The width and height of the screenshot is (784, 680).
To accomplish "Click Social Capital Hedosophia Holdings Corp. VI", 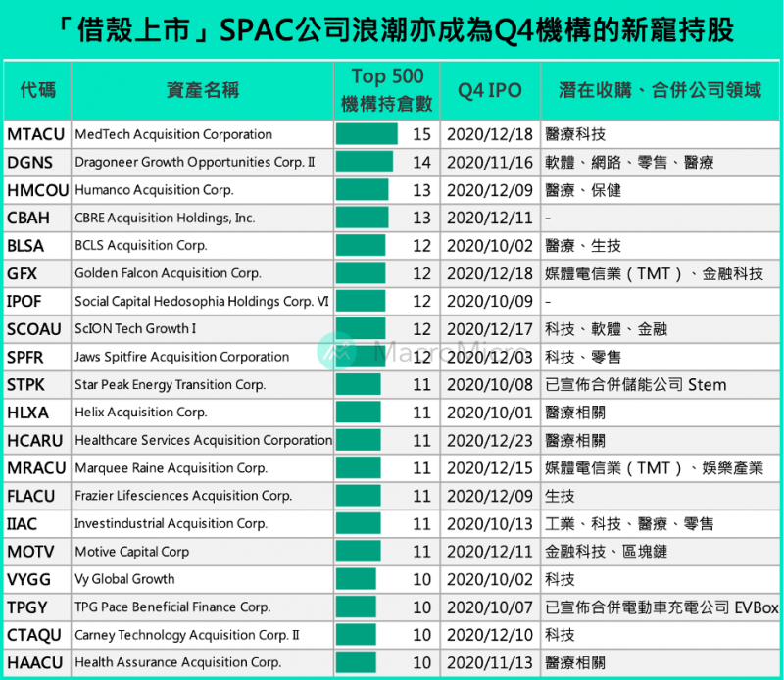I will [202, 302].
